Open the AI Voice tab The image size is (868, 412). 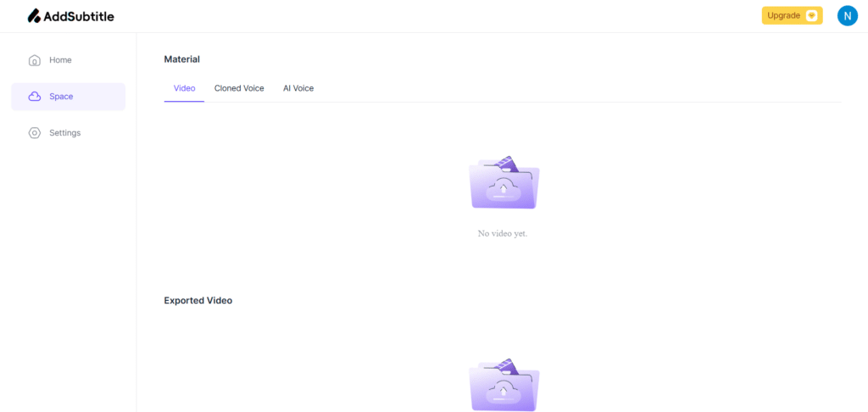click(298, 88)
